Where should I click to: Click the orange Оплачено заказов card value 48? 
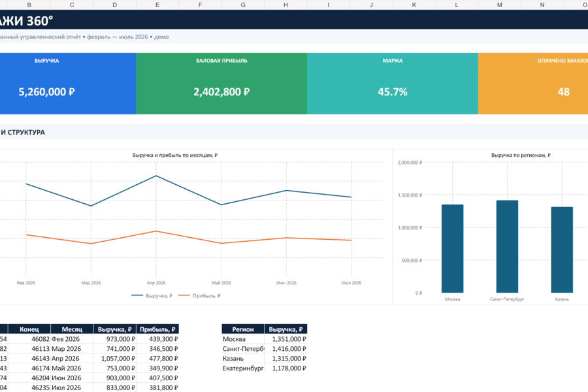563,92
